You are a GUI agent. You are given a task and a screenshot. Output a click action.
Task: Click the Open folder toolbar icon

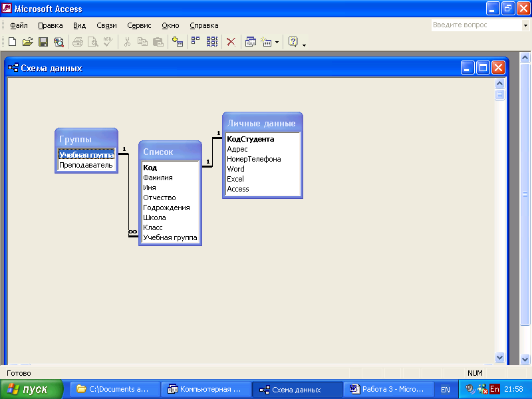(27, 42)
